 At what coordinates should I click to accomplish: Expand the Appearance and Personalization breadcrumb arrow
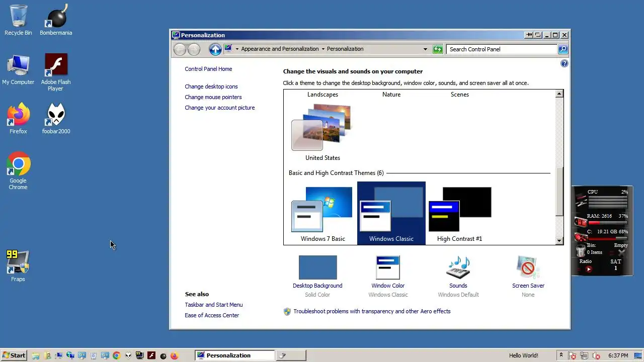click(323, 49)
